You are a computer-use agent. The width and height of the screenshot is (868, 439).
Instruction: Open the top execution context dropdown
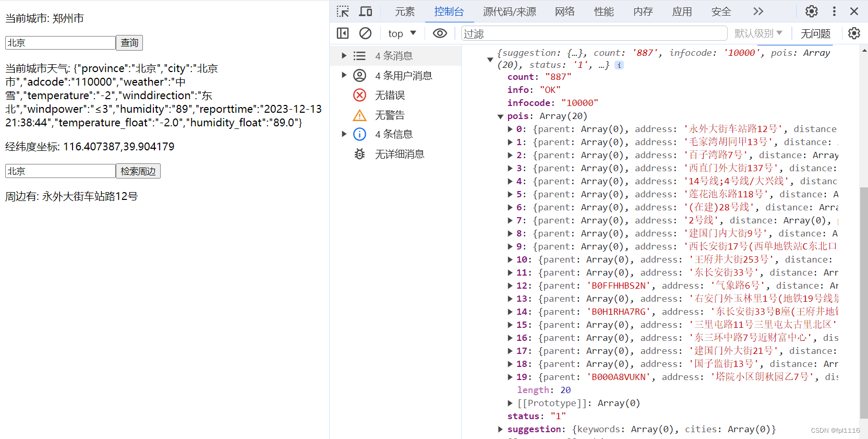(x=402, y=33)
